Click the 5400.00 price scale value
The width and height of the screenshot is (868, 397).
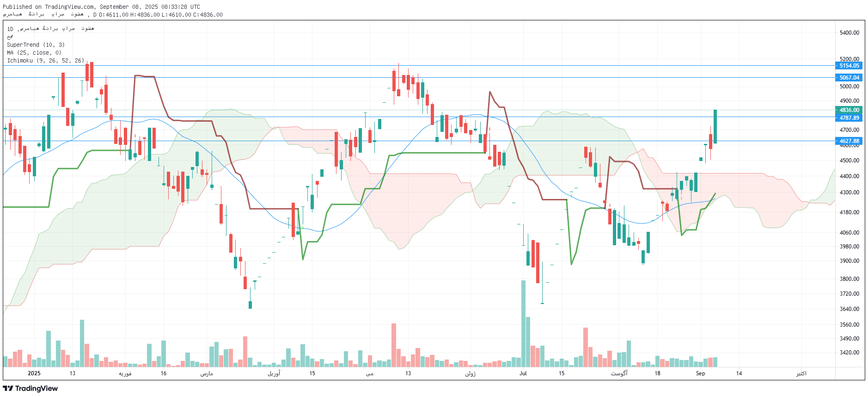click(849, 33)
